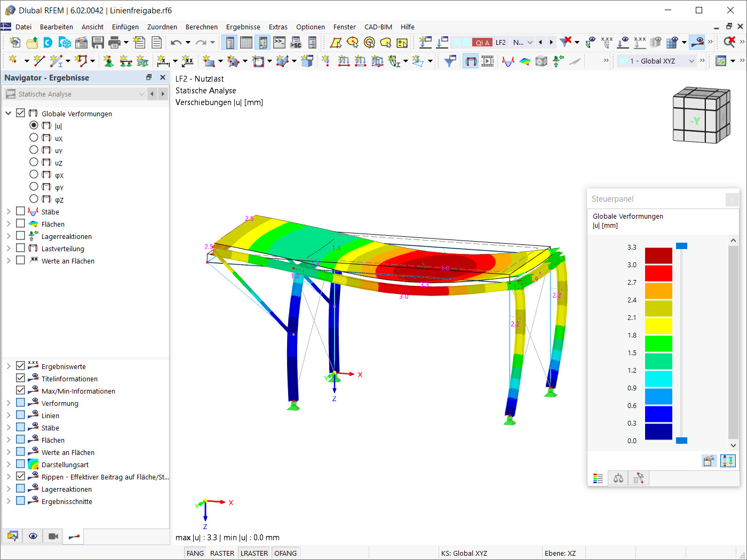The width and height of the screenshot is (747, 560).
Task: Collapse the Globale Verformungen tree node
Action: [x=9, y=113]
